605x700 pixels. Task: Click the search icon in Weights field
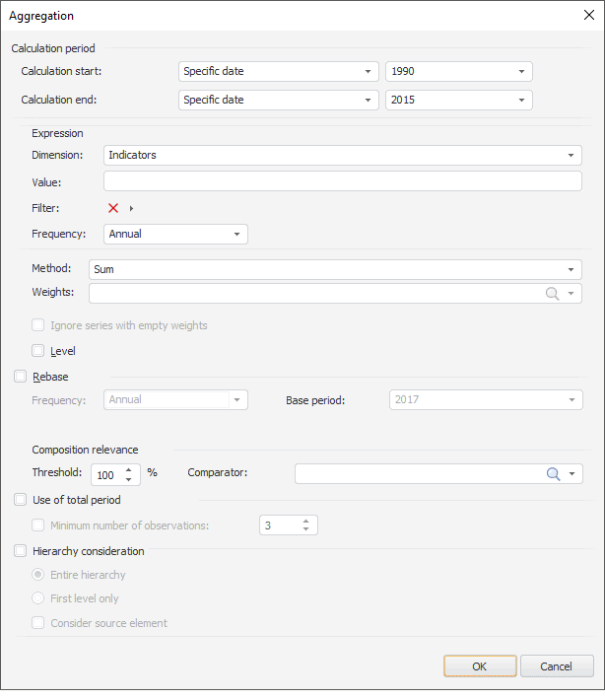point(553,294)
